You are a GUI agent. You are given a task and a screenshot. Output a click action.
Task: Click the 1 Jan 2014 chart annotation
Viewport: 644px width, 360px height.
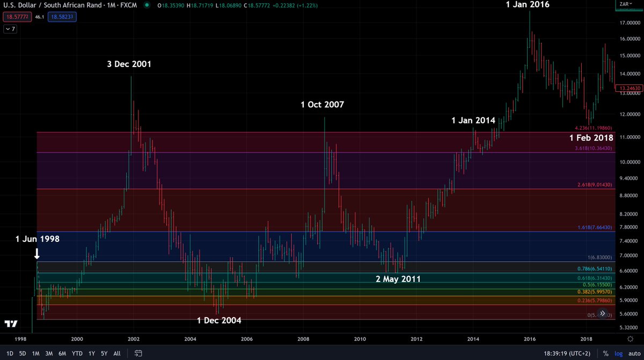[x=473, y=121]
